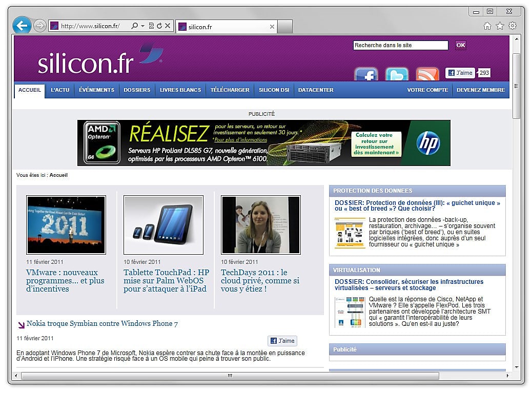Click the browser Home icon
The image size is (532, 393).
point(487,26)
